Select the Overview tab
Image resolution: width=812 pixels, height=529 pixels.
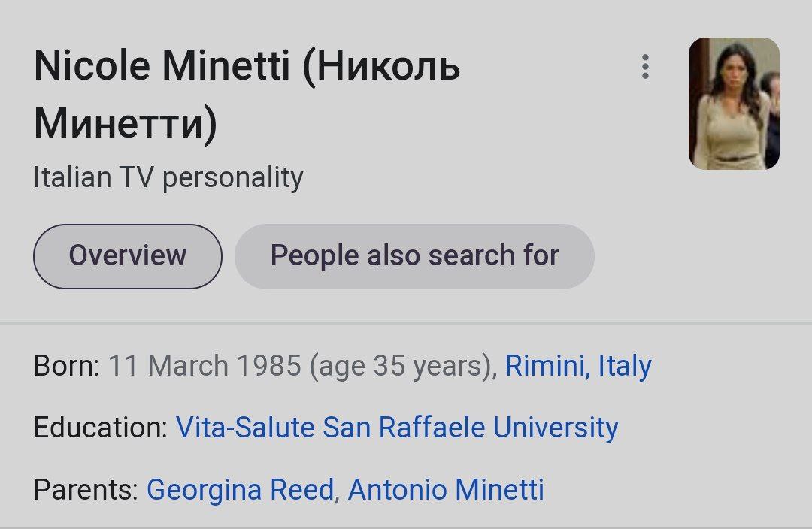(127, 256)
